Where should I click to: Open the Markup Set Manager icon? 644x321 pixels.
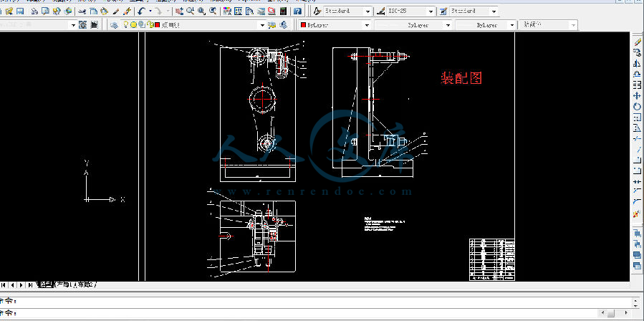click(x=271, y=11)
